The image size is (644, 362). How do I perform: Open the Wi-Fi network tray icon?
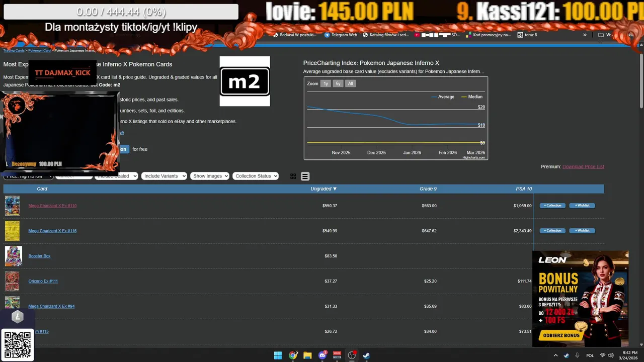click(x=603, y=355)
